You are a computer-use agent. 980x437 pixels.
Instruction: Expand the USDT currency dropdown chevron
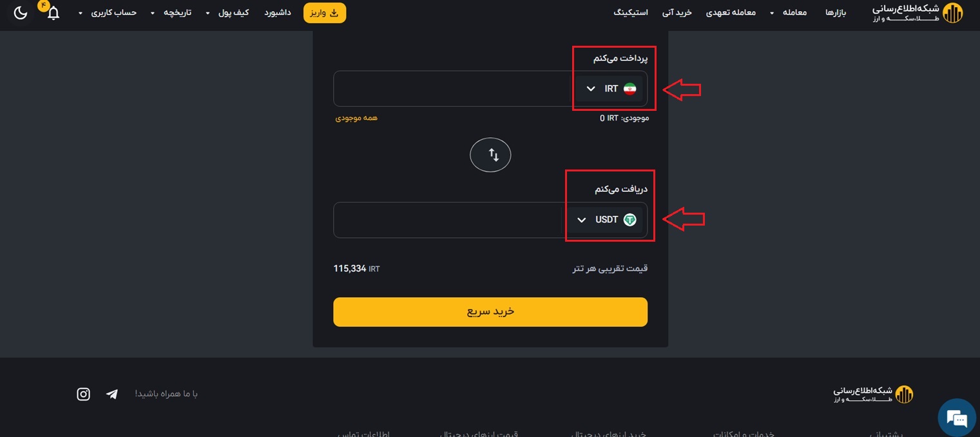pos(581,220)
